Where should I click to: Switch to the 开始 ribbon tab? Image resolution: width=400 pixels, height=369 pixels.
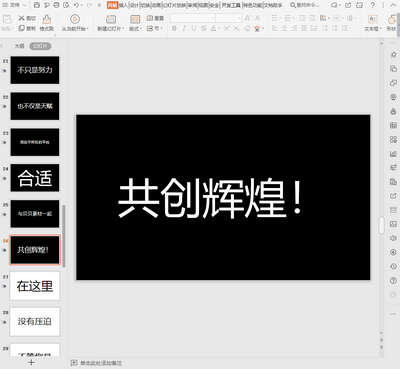(112, 5)
